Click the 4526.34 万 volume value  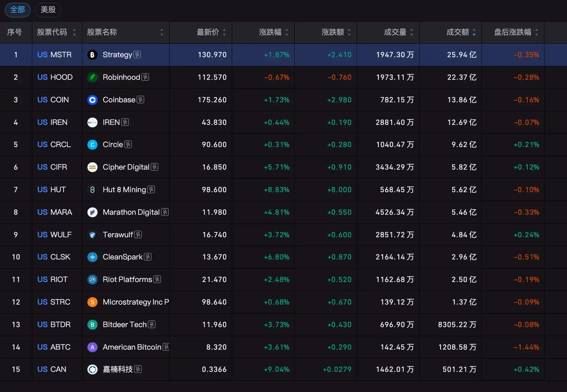(x=395, y=212)
